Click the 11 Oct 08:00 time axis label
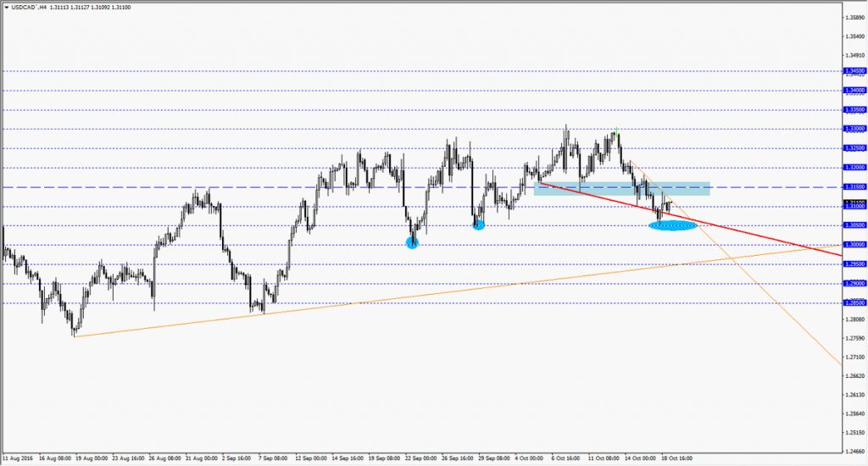 (604, 459)
